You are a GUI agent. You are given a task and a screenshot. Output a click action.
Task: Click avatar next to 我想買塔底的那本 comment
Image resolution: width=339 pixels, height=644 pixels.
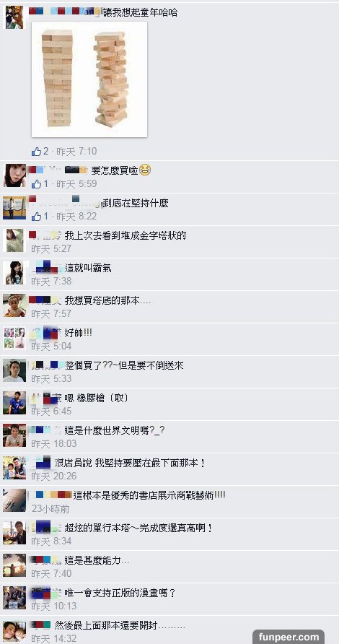(x=14, y=305)
